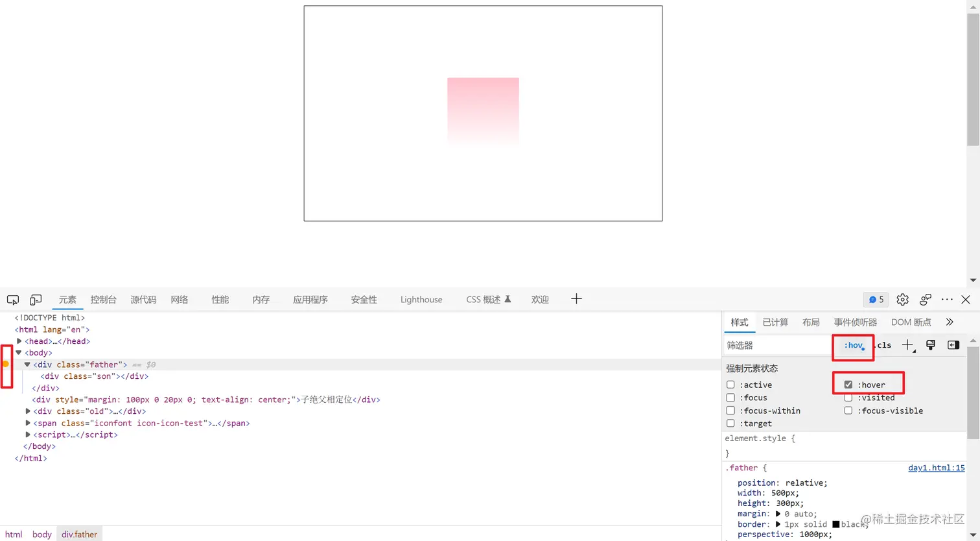Collapse the div.father node triangle

click(x=27, y=365)
